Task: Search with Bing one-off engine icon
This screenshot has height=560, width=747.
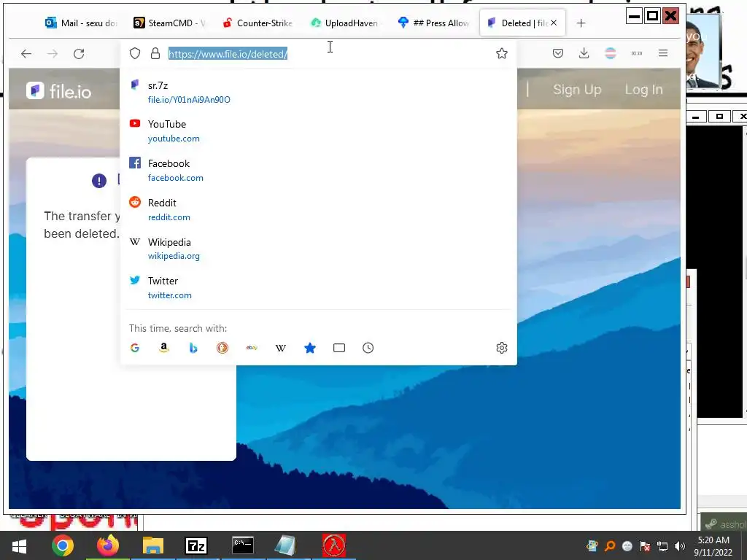Action: (x=193, y=348)
